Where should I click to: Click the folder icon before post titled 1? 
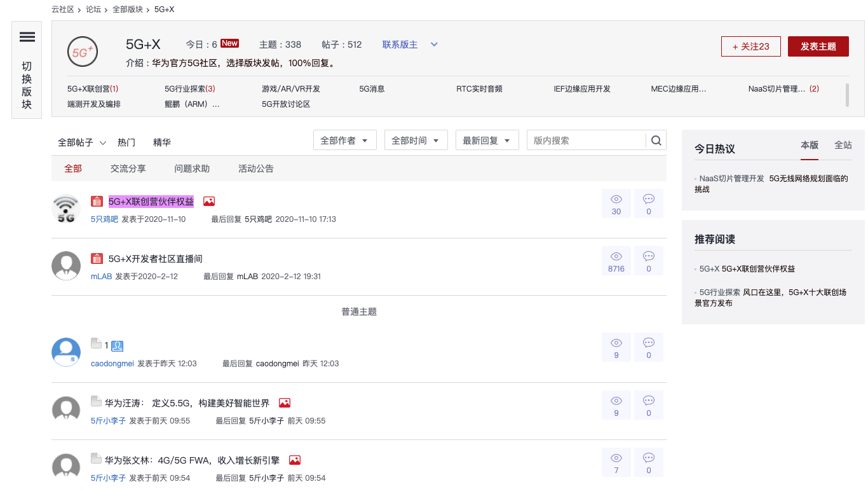(x=97, y=344)
